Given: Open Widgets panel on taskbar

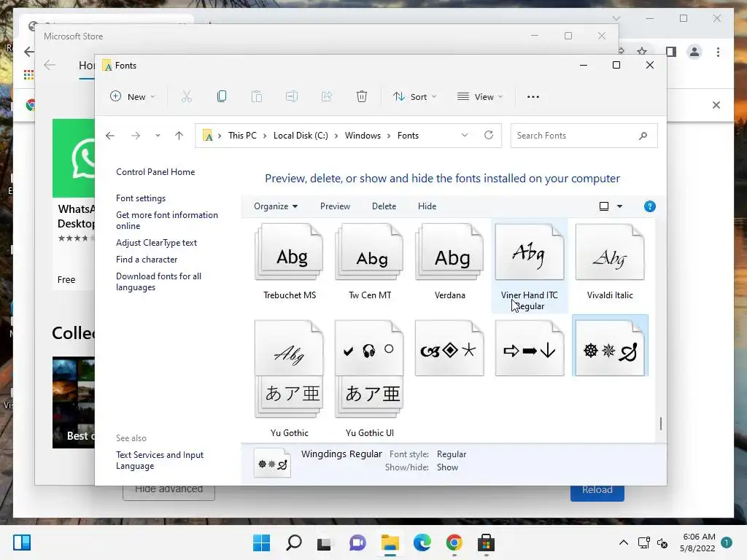Looking at the screenshot, I should [x=22, y=542].
